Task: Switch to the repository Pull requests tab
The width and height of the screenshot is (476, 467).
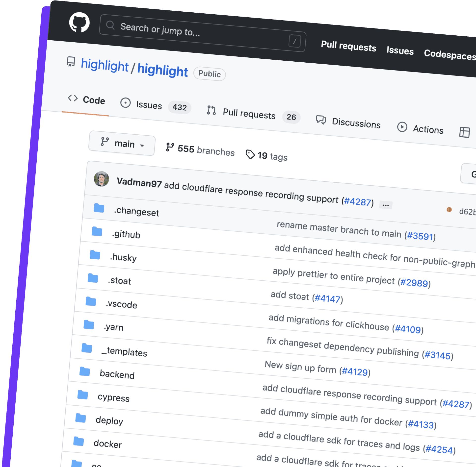Action: pos(241,113)
